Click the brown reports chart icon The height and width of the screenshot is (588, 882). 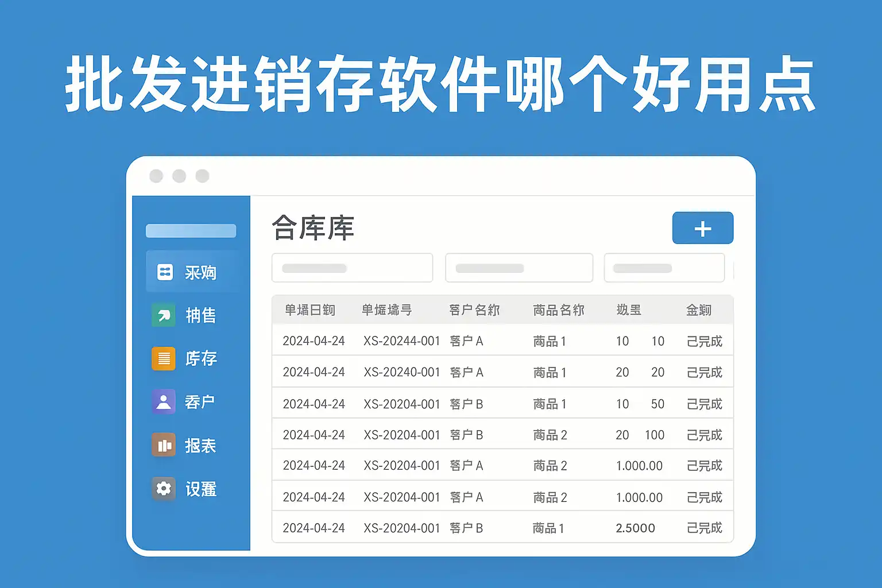coord(164,446)
